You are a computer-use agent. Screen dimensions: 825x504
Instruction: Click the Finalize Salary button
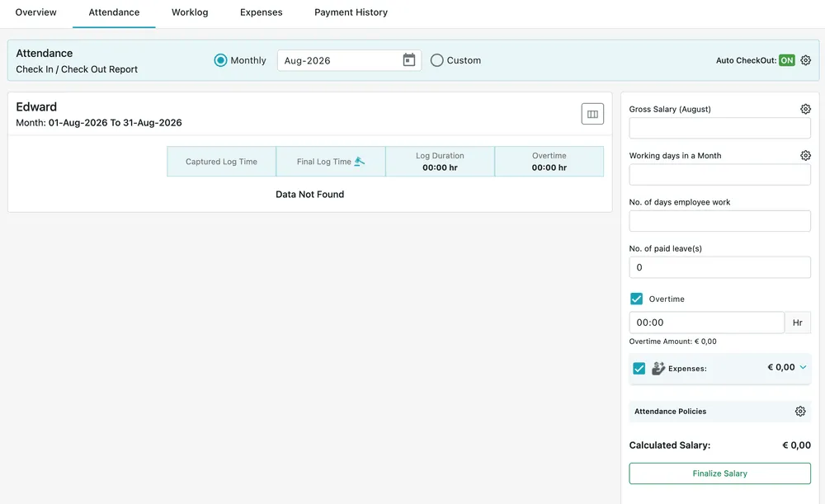tap(719, 473)
